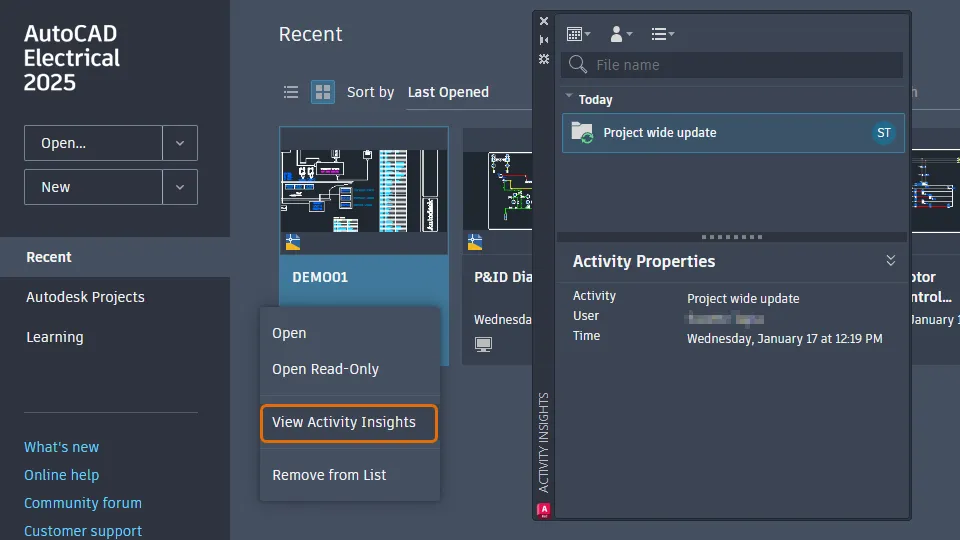960x540 pixels.
Task: Switch Recent files to list view
Action: point(291,92)
